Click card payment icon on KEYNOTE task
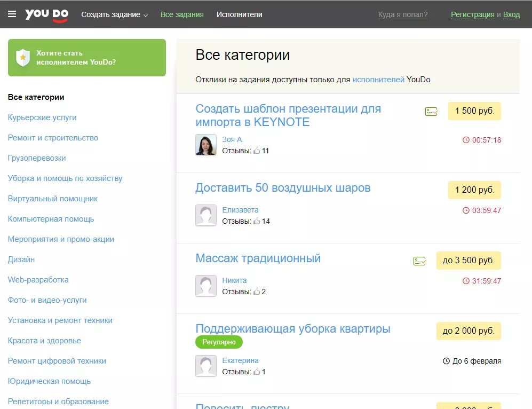The image size is (532, 409). [431, 112]
